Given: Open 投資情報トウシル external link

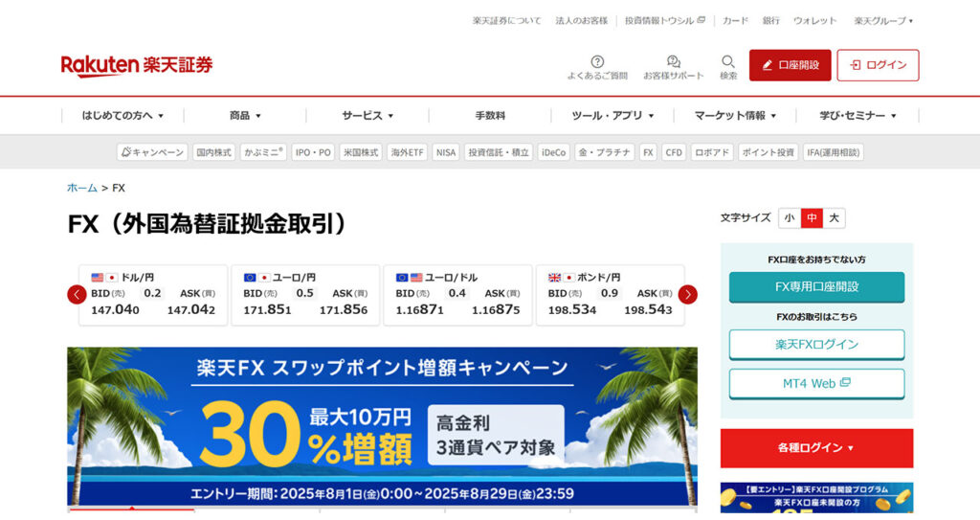Looking at the screenshot, I should pos(665,21).
